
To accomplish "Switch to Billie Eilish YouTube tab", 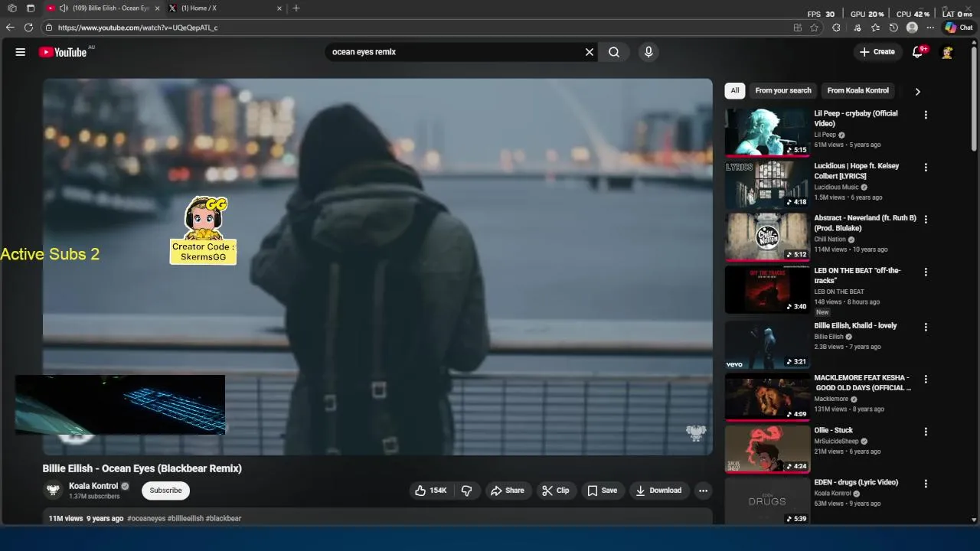I will (103, 8).
